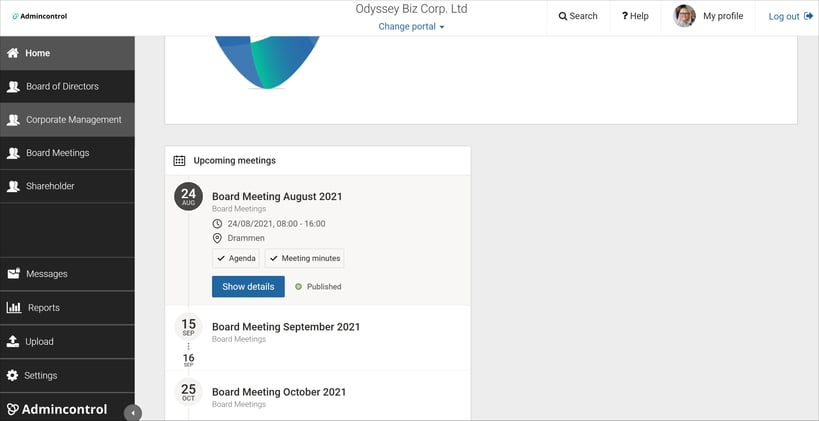The width and height of the screenshot is (819, 421).
Task: Click the question mark Help icon
Action: click(x=625, y=16)
